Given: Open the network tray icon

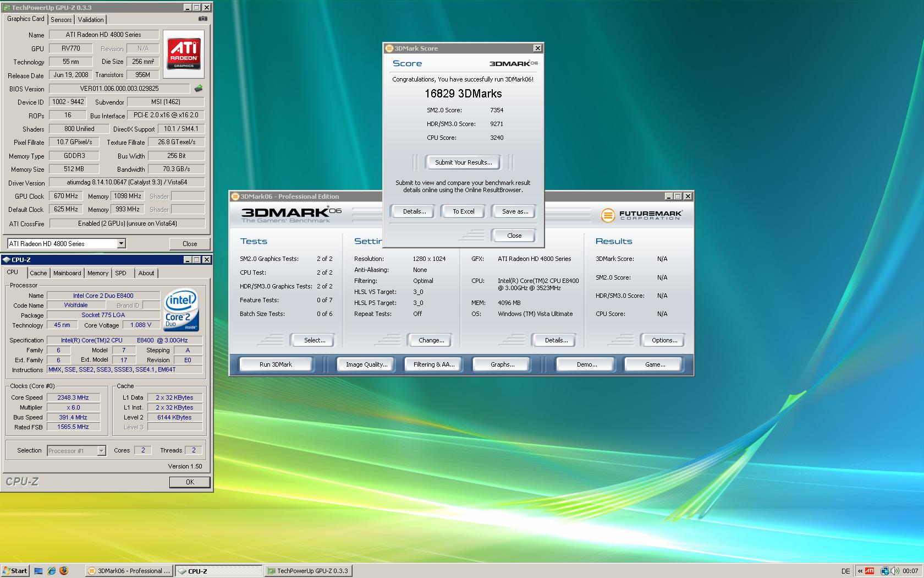Looking at the screenshot, I should click(885, 571).
